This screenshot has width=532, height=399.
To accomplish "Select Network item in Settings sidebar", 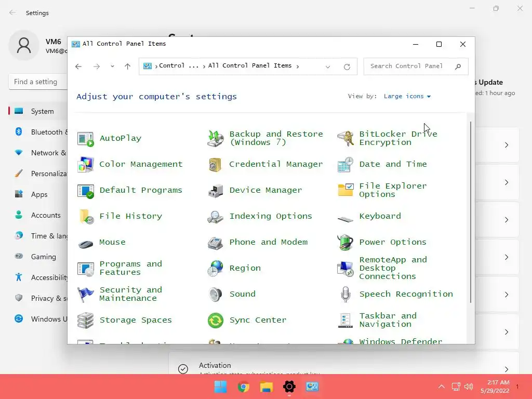I will pos(38,153).
